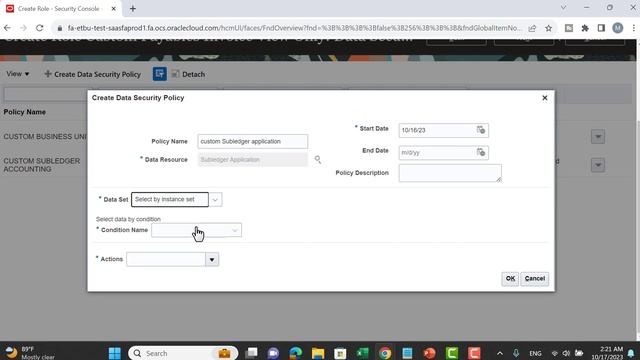Screen dimensions: 640x360
Task: Open the browser extensions puzzle icon
Action: 585,28
